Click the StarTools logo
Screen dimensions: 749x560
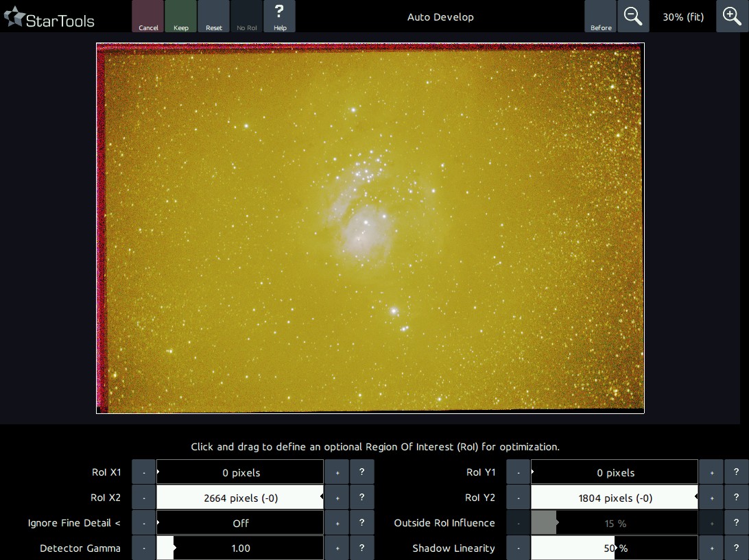tap(49, 19)
